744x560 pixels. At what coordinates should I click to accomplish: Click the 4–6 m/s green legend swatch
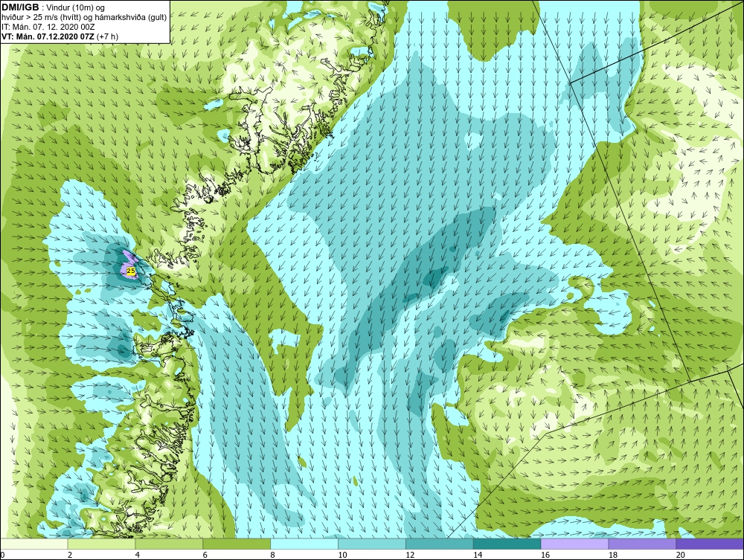pyautogui.click(x=169, y=544)
